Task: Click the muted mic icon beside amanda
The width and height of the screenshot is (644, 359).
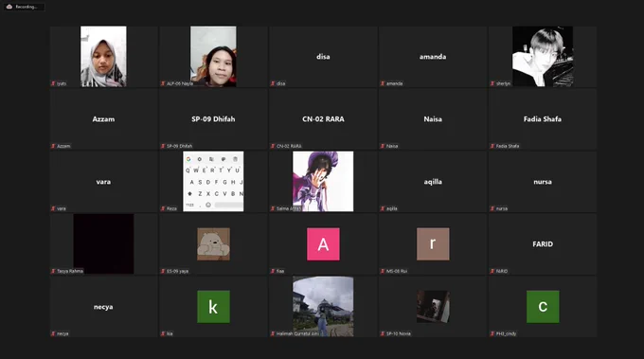Action: pos(383,83)
